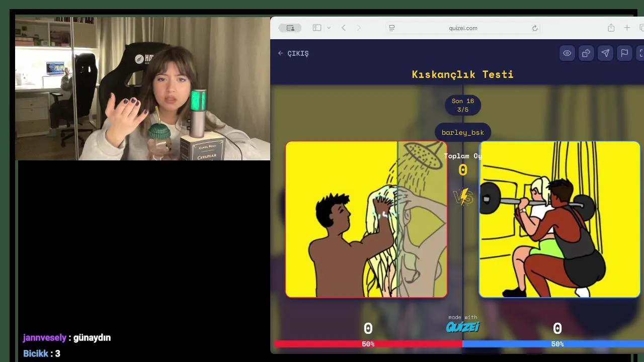
Task: Open the page reader icon in address bar
Action: 392,28
